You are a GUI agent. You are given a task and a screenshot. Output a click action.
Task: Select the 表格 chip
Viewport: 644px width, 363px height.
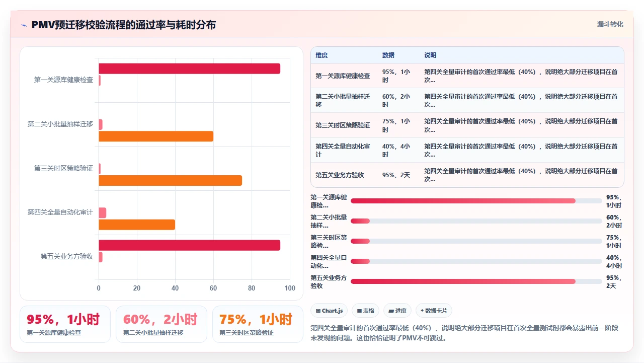click(x=365, y=311)
